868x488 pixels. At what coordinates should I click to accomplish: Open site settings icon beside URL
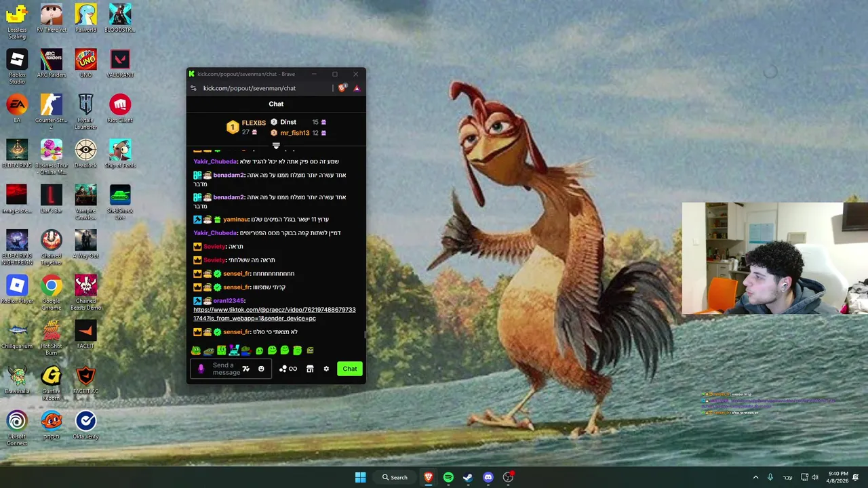click(x=193, y=88)
